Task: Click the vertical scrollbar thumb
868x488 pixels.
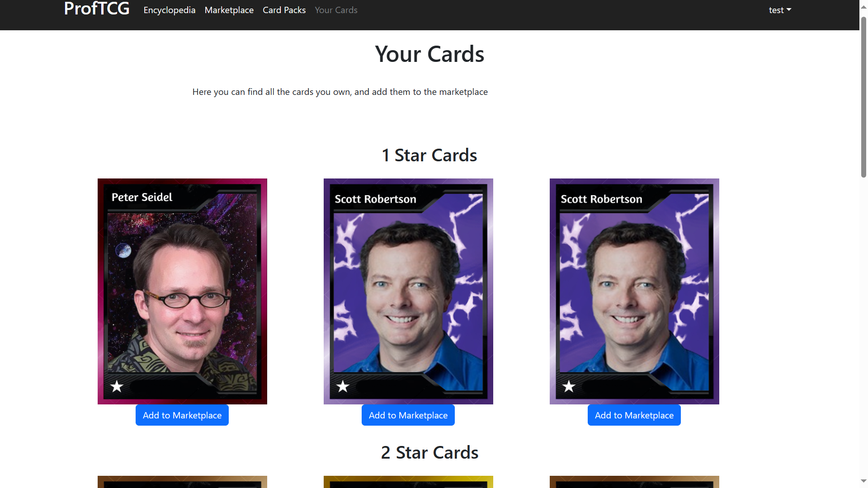Action: pyautogui.click(x=863, y=97)
